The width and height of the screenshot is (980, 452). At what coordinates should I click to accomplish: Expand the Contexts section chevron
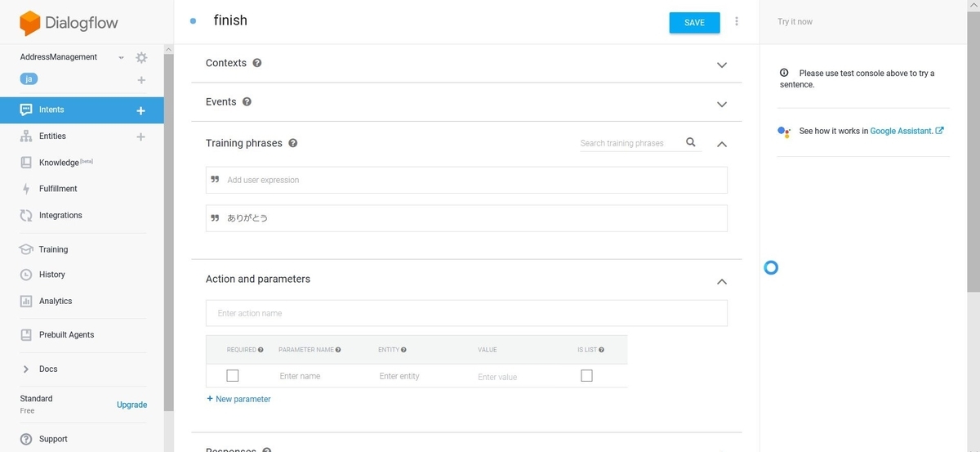[x=721, y=65]
